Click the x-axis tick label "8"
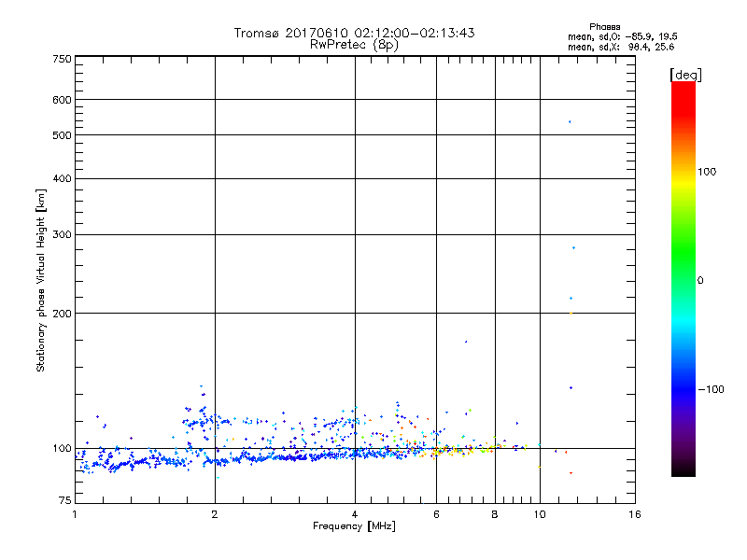 pos(495,514)
